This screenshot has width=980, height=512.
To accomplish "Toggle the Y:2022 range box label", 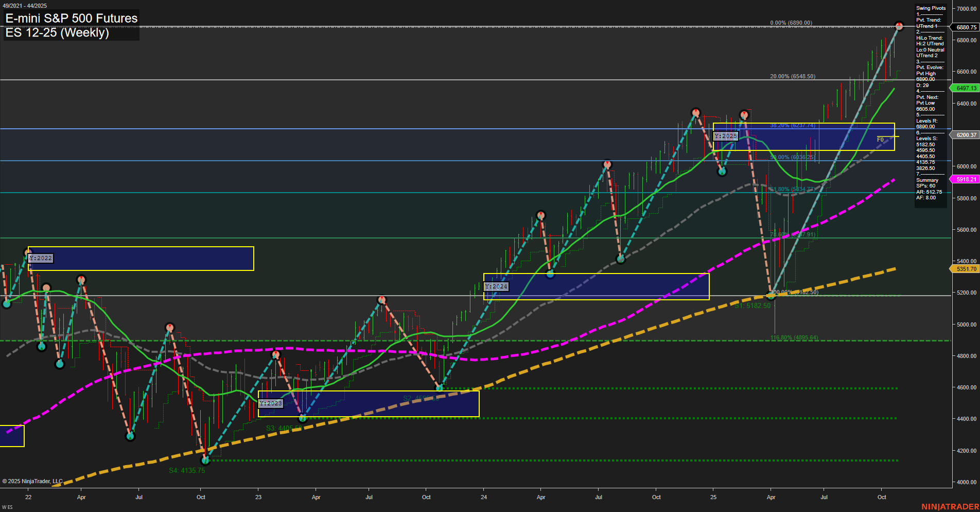I will [40, 258].
